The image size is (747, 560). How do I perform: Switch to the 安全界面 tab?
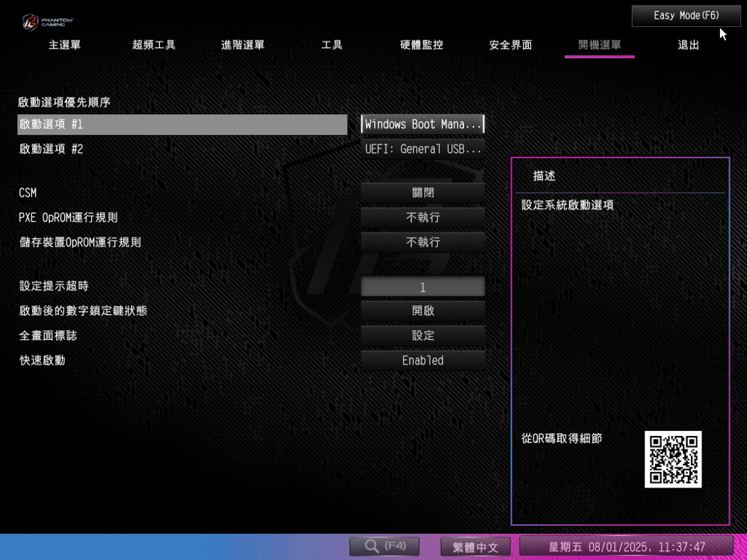click(510, 45)
